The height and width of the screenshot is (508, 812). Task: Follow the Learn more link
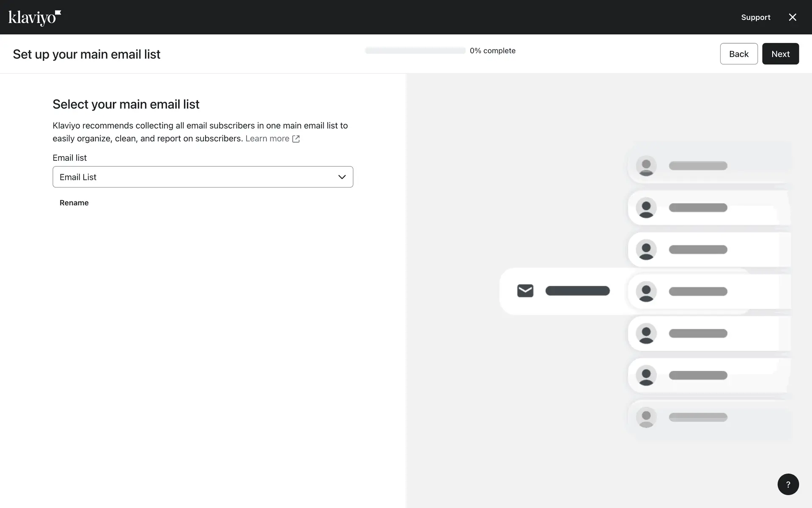(267, 139)
